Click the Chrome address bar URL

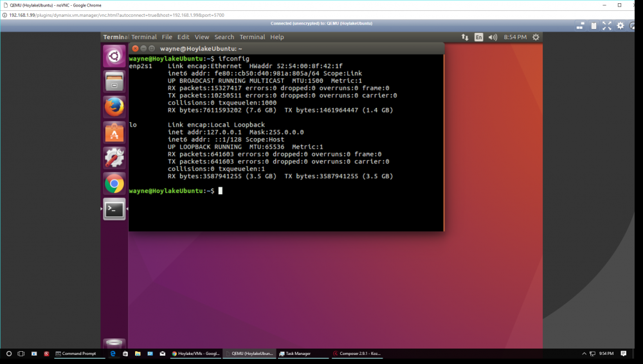click(x=116, y=15)
